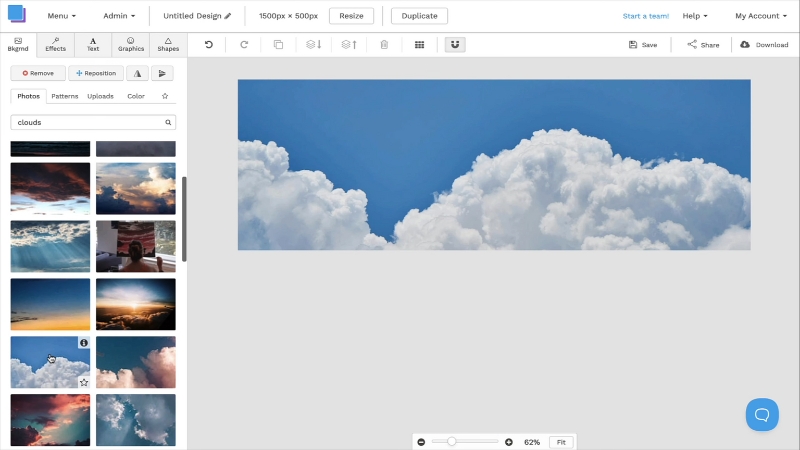800x450 pixels.
Task: Flip the background horizontally
Action: (138, 73)
